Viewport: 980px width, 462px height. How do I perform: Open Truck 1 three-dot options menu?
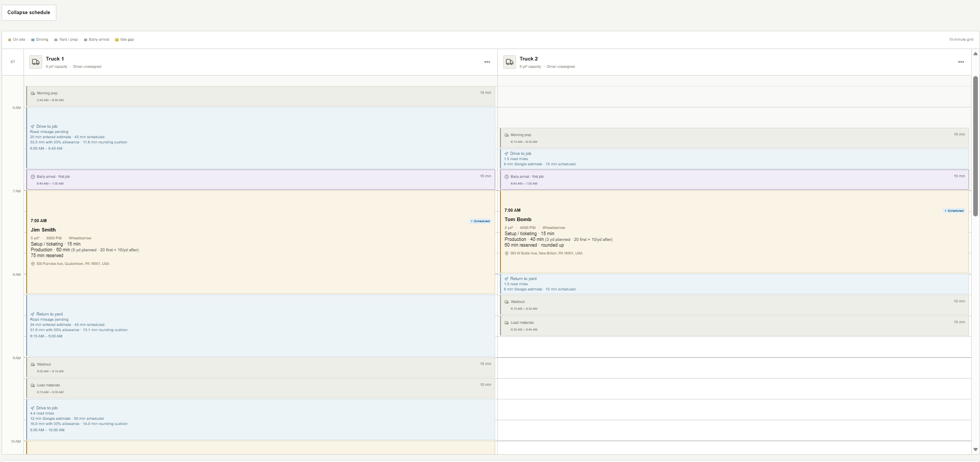487,62
